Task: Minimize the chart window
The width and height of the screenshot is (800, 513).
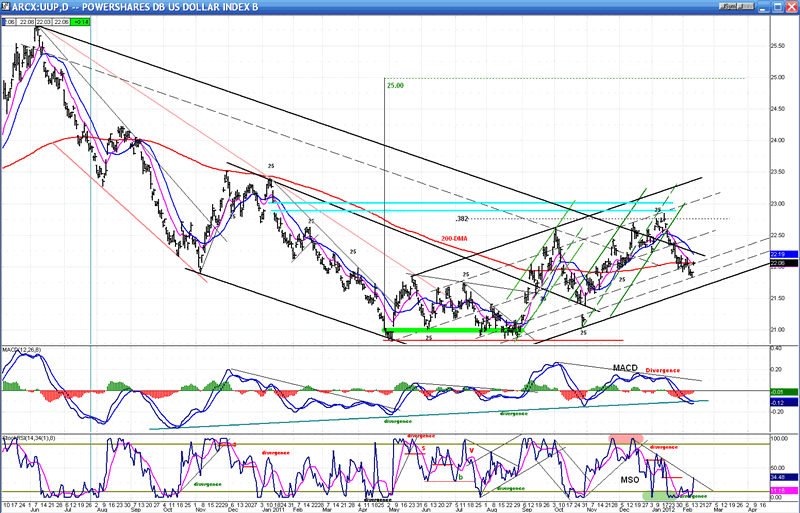Action: [x=762, y=7]
